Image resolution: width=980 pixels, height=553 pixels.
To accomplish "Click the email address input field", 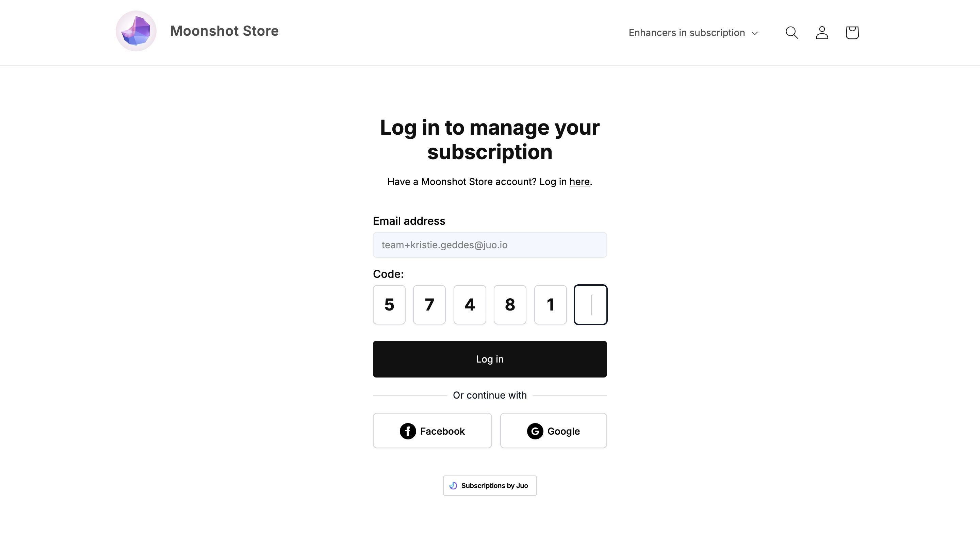I will coord(490,245).
